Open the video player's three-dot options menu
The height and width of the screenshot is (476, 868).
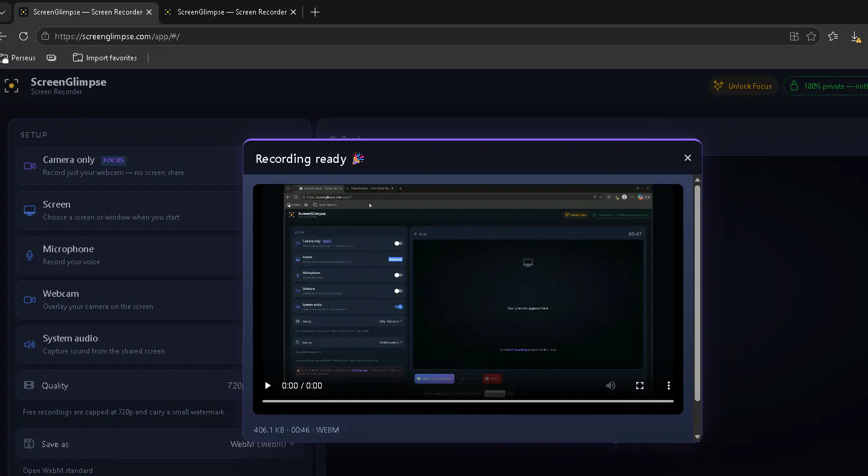pyautogui.click(x=669, y=386)
